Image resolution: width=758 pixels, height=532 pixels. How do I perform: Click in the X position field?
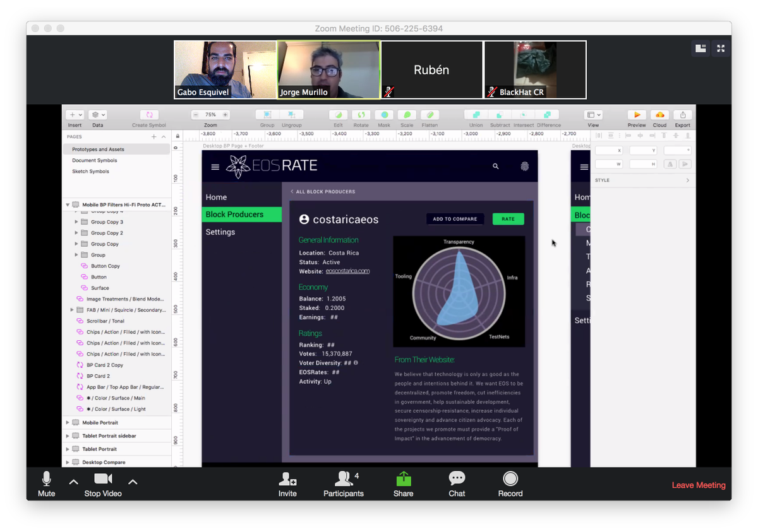[609, 150]
